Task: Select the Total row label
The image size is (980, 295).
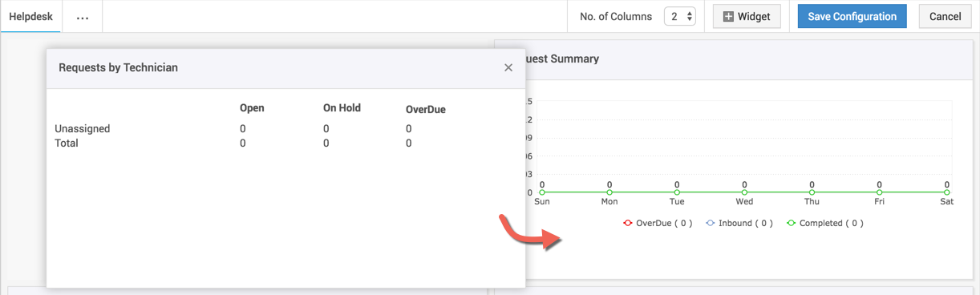Action: (67, 143)
